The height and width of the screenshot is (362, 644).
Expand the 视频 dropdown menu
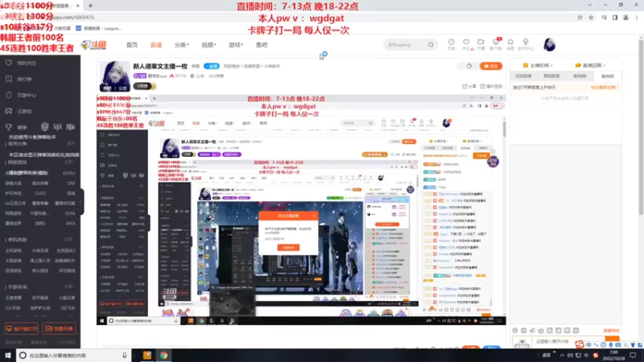(x=208, y=45)
